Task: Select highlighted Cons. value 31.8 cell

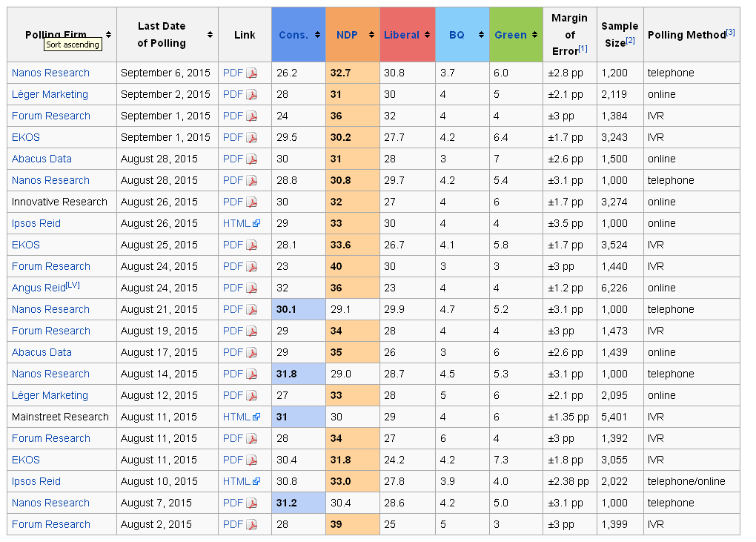Action: pyautogui.click(x=299, y=374)
